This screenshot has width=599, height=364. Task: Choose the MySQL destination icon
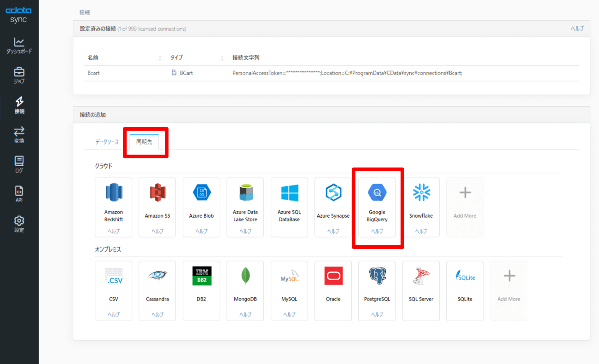tap(290, 277)
